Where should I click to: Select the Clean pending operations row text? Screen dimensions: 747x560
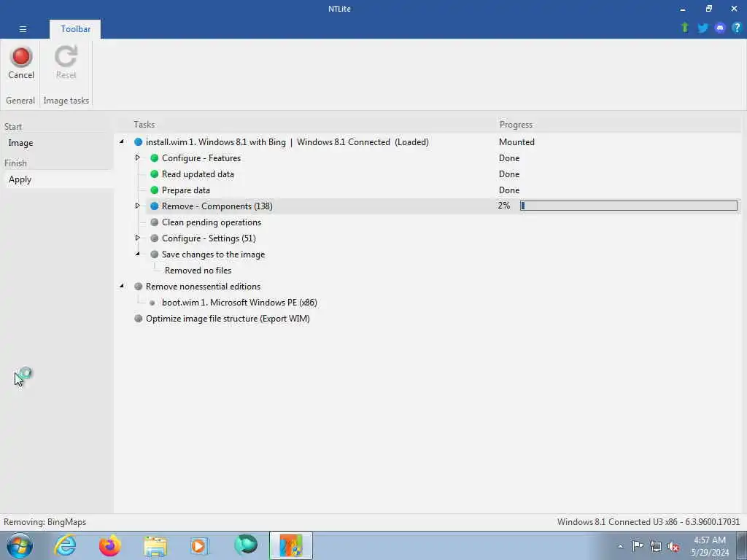click(x=212, y=222)
